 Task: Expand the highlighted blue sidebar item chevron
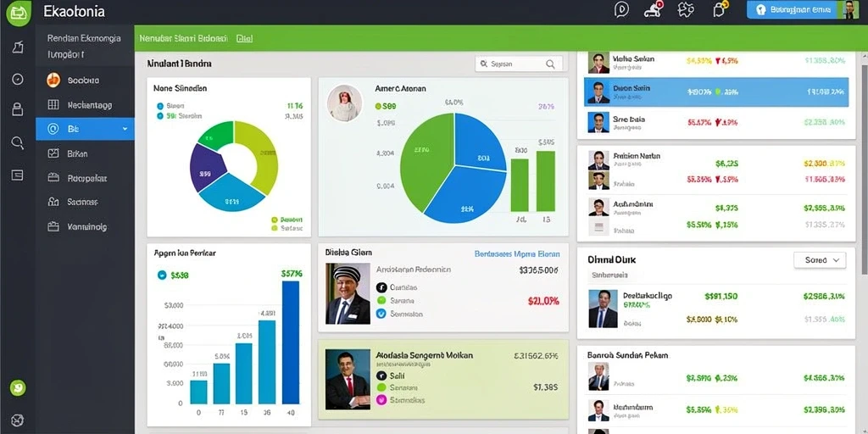tap(125, 129)
